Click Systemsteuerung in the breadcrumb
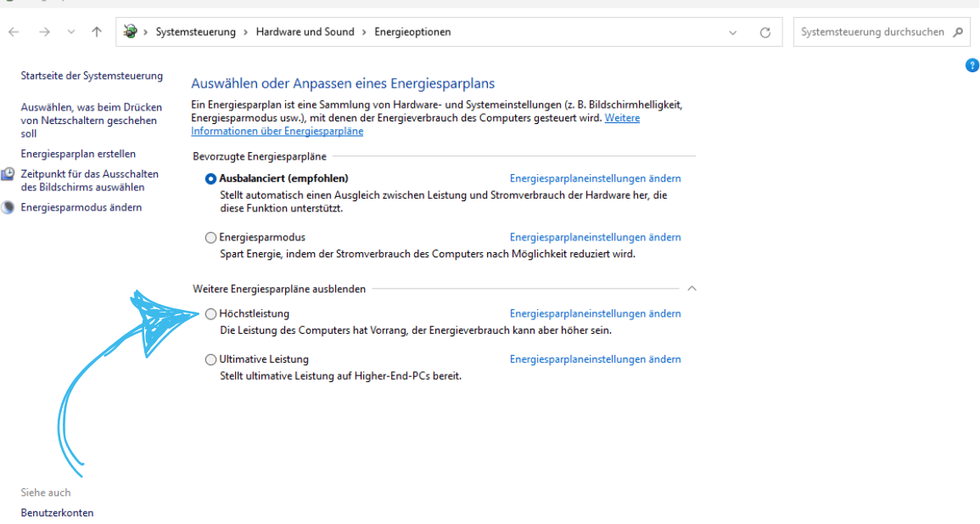This screenshot has height=524, width=980. (196, 32)
